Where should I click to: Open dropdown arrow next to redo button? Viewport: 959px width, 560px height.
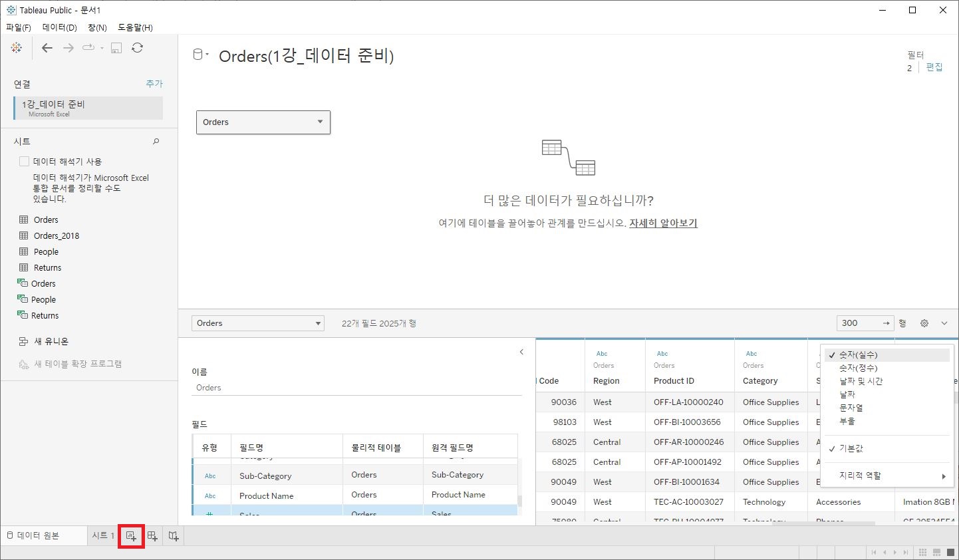click(102, 48)
